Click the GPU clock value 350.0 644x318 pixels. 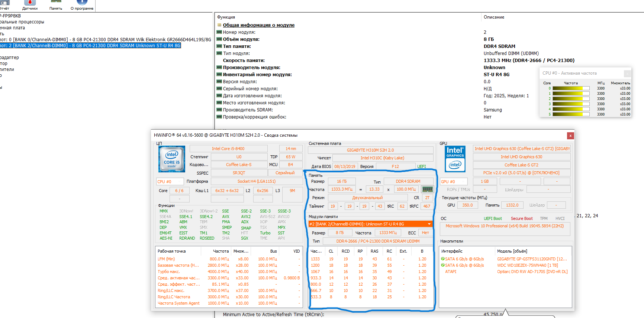point(468,205)
